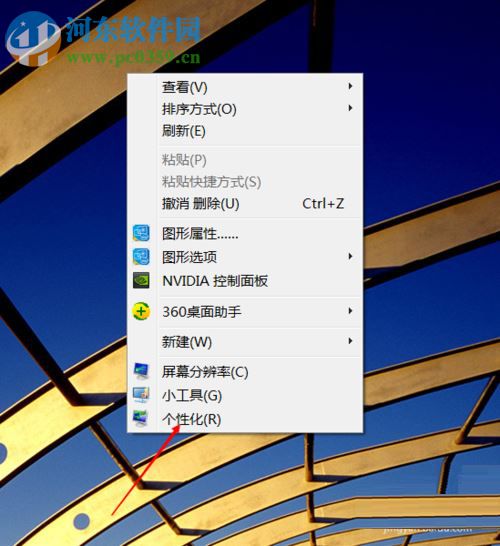Click the personalize icon beside 个性化(R)
The image size is (500, 546).
141,418
